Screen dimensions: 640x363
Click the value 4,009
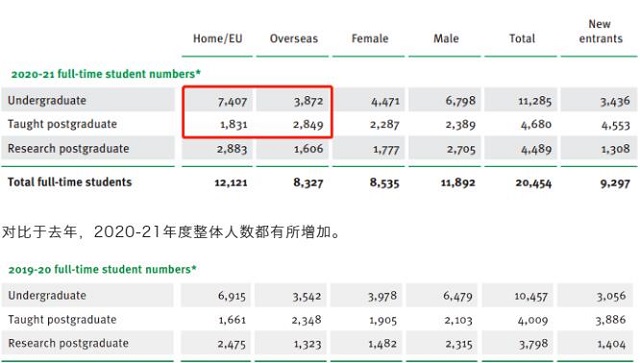533,321
